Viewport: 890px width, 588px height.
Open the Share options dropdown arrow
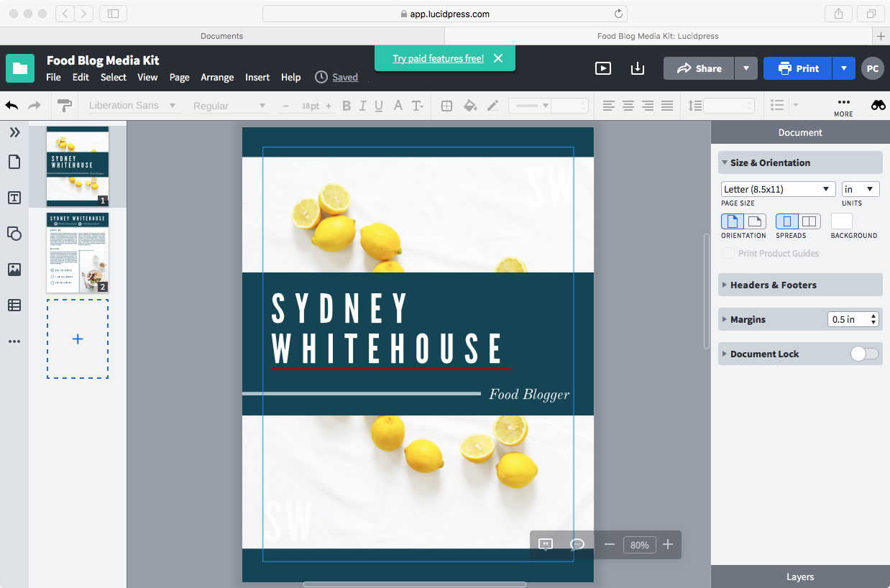click(x=746, y=68)
